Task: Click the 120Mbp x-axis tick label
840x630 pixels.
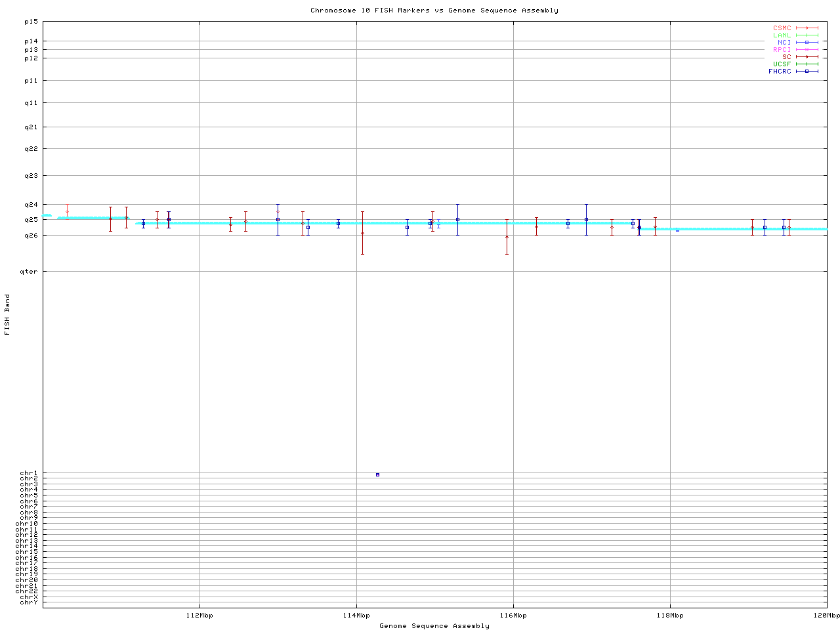Action: 826,616
